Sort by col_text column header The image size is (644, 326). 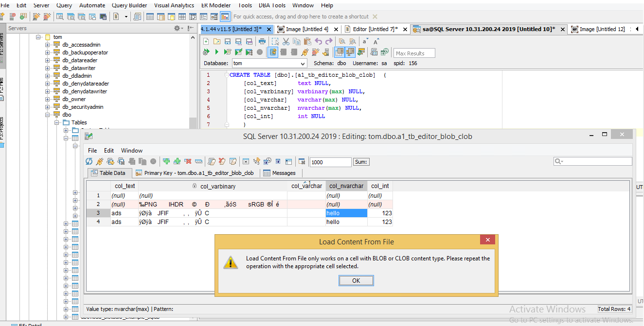(x=125, y=186)
